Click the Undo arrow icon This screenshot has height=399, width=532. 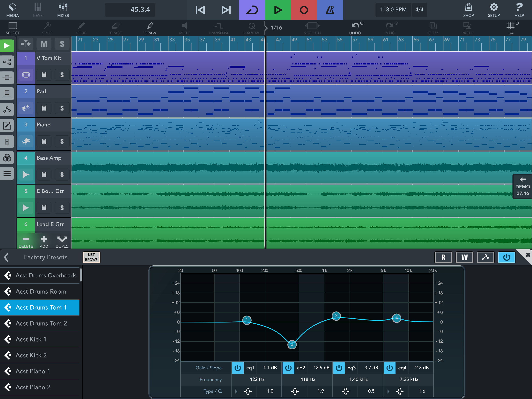point(355,26)
